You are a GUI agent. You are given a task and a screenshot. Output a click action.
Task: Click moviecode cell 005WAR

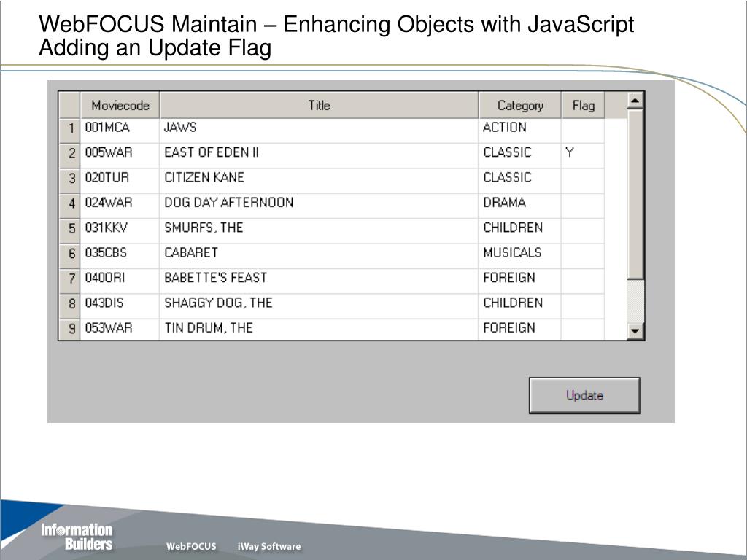point(120,156)
